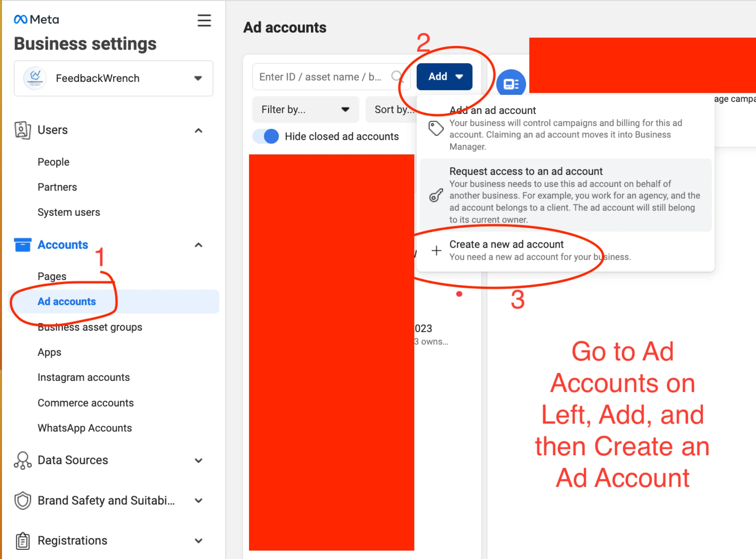
Task: Click the search magnifier icon
Action: pos(396,77)
